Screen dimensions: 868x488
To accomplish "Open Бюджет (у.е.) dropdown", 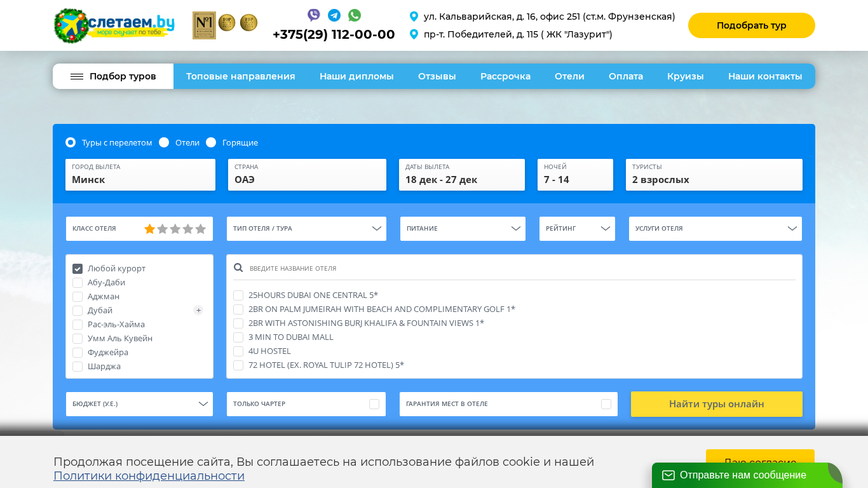I will click(139, 404).
